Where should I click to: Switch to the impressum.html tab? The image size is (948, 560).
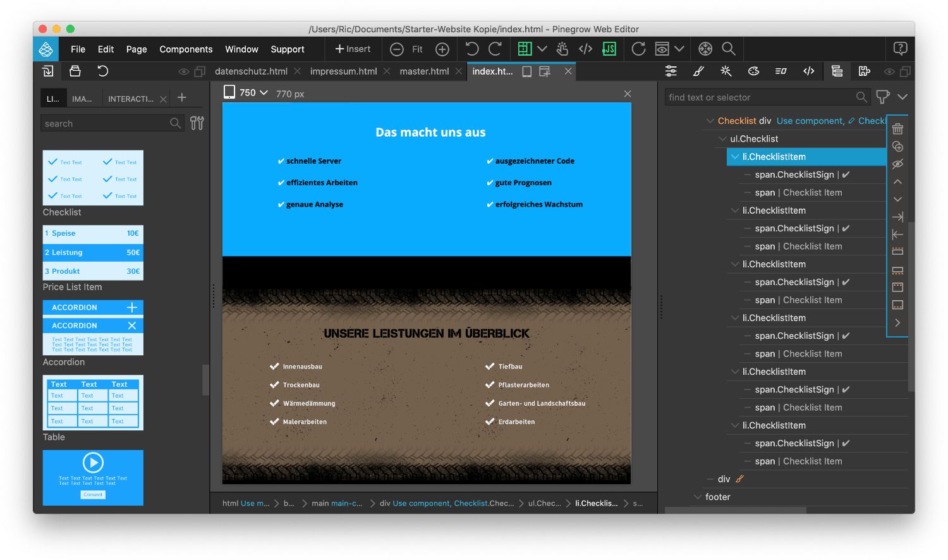(343, 71)
